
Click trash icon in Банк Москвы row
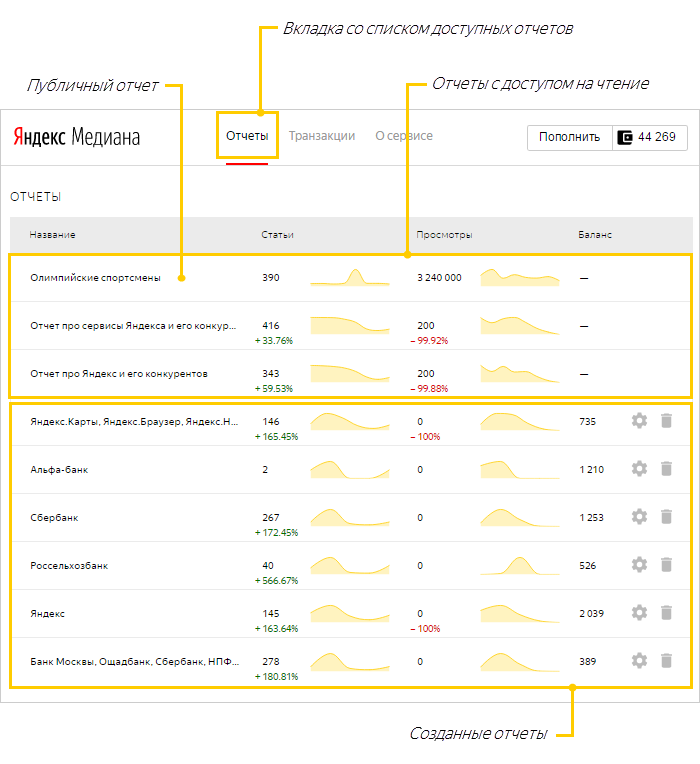pyautogui.click(x=666, y=661)
